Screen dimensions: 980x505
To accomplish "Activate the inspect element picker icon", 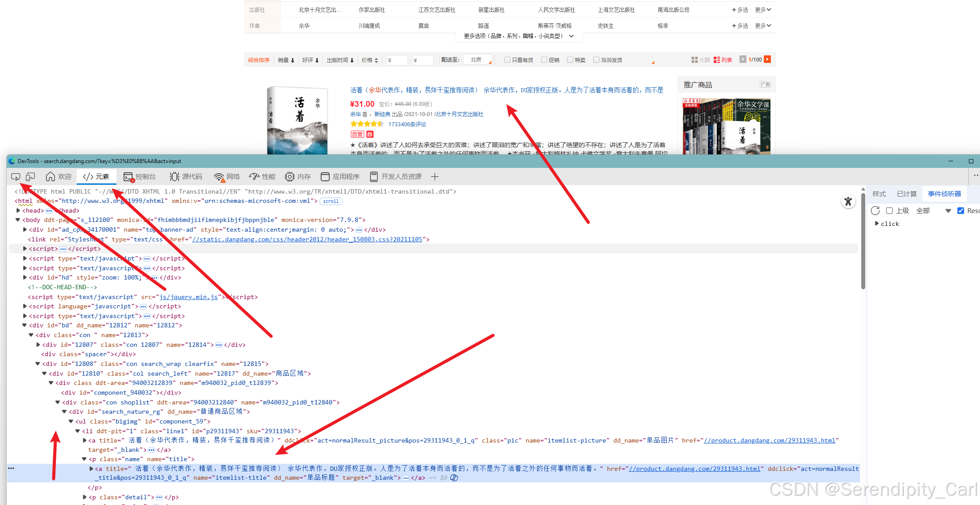I will pyautogui.click(x=16, y=177).
